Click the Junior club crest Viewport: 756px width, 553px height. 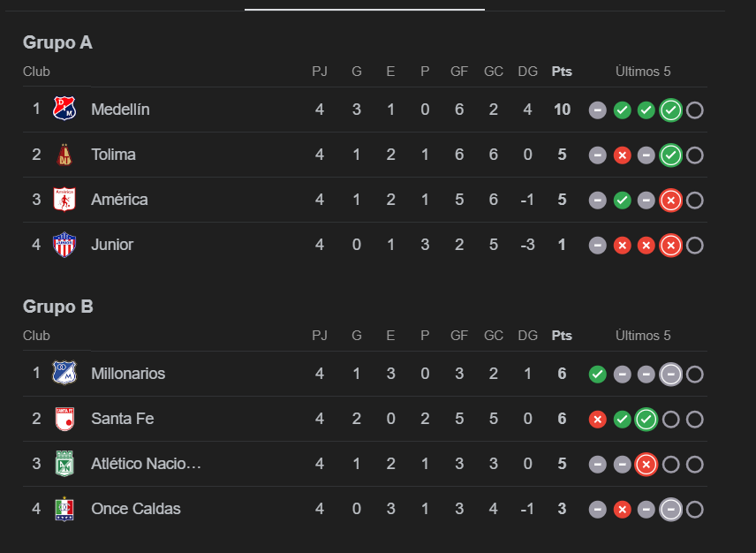point(64,245)
